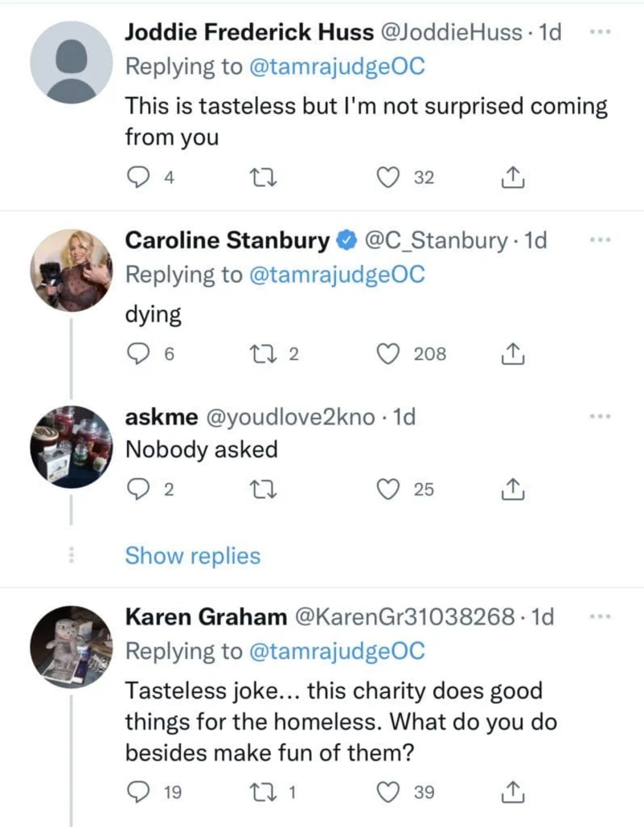
Task: Like Caroline Stanbury's tweet with 208 likes
Action: point(388,354)
